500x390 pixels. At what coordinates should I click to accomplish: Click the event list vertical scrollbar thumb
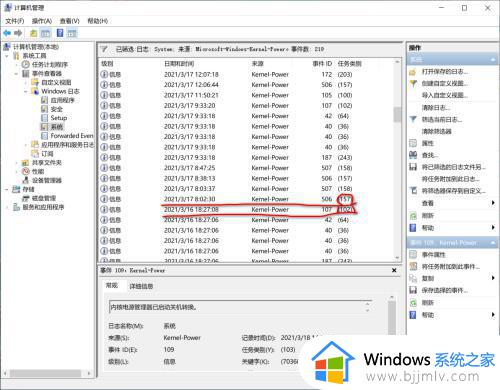click(397, 115)
